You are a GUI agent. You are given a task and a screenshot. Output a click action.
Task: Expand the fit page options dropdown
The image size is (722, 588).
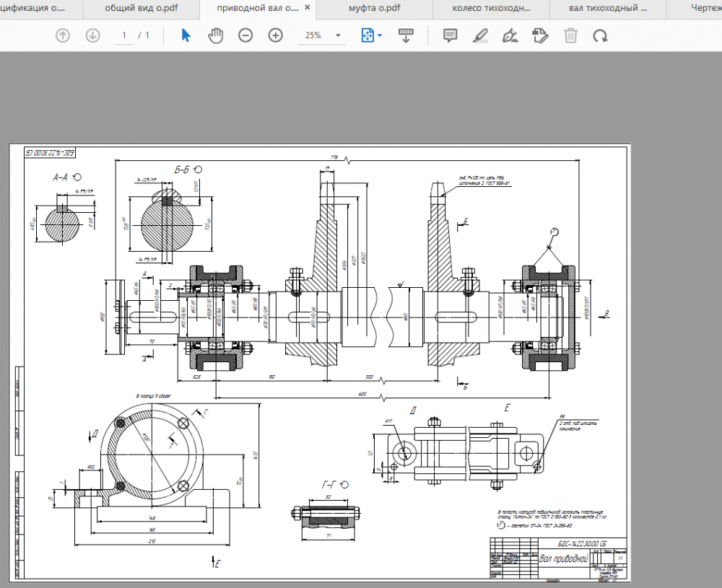click(x=380, y=35)
